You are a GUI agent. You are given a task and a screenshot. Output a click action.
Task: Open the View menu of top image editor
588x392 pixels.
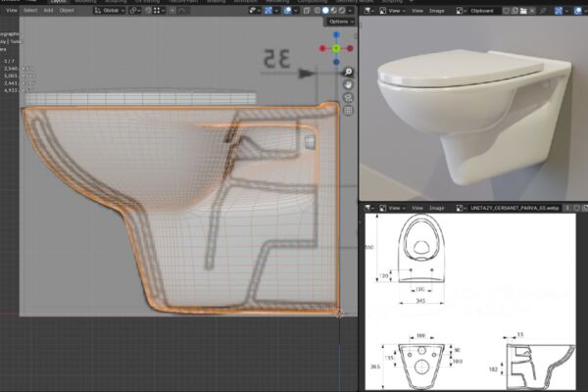click(417, 11)
